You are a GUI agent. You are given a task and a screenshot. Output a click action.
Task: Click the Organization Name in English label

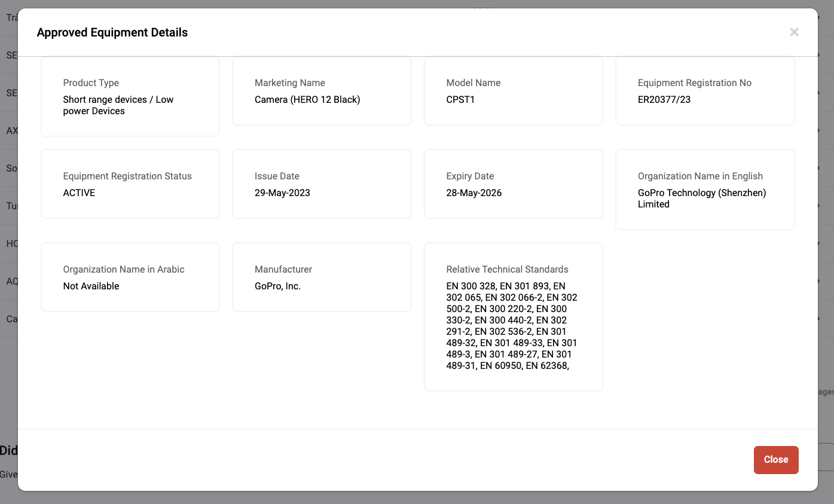coord(700,176)
